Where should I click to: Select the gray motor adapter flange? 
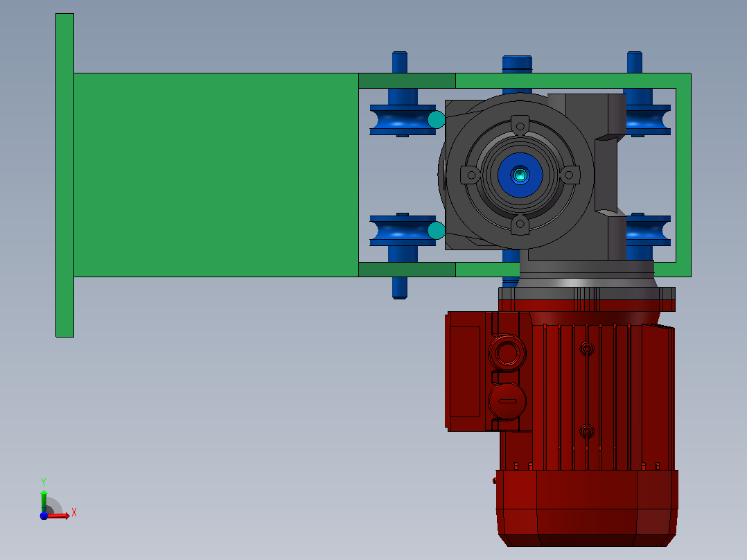pos(587,292)
